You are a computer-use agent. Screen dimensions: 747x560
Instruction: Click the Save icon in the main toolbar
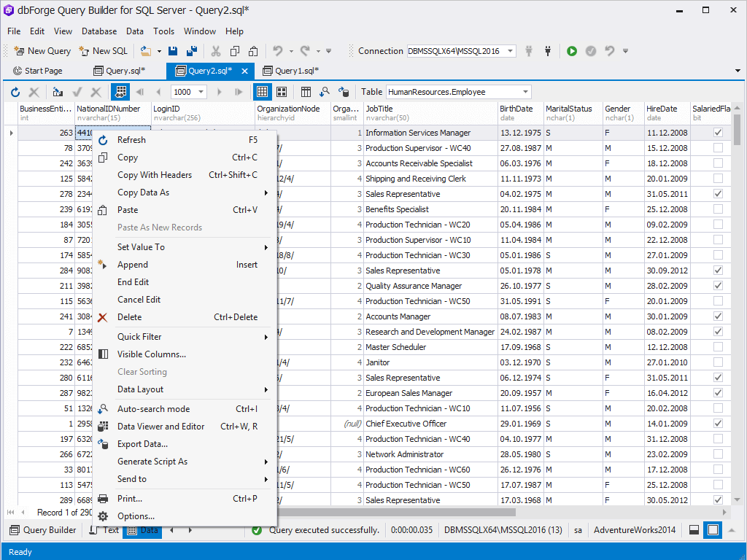[173, 51]
